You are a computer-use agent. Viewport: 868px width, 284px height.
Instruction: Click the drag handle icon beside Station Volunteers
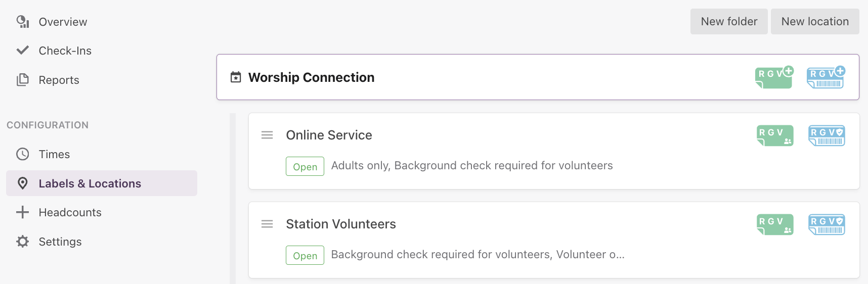(267, 224)
